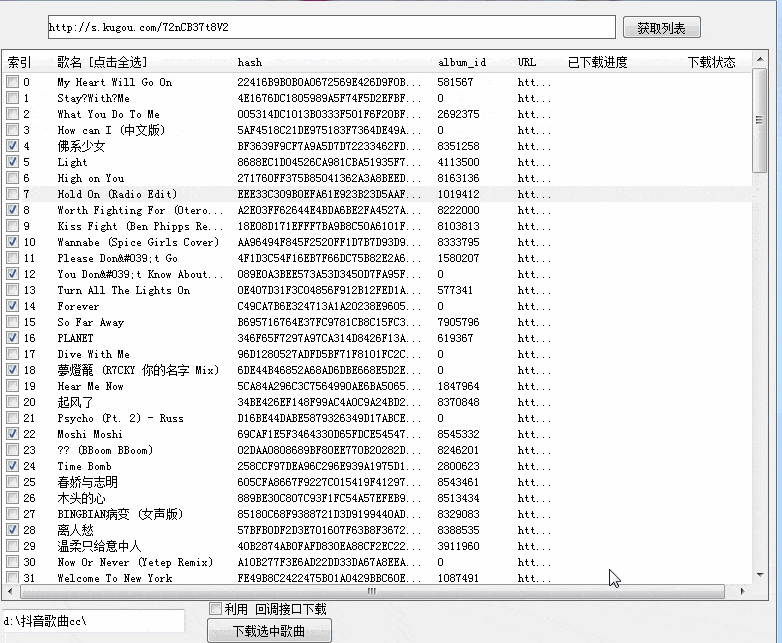Select song name High on You
Viewport: 782px width, 643px height.
91,178
